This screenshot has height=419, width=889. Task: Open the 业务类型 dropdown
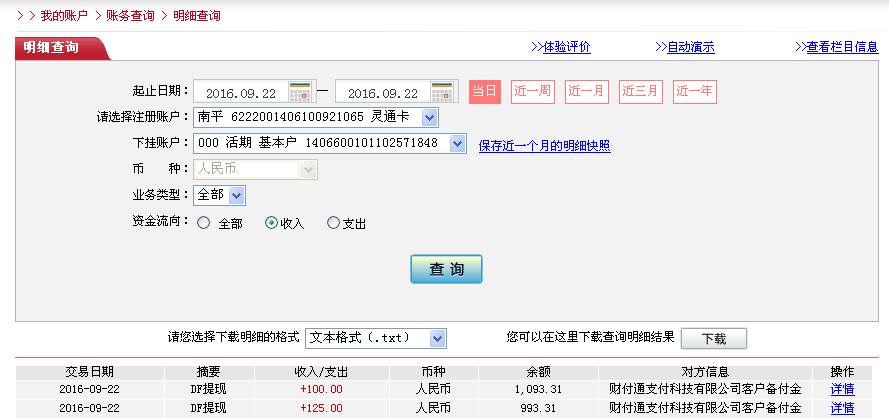pyautogui.click(x=237, y=196)
